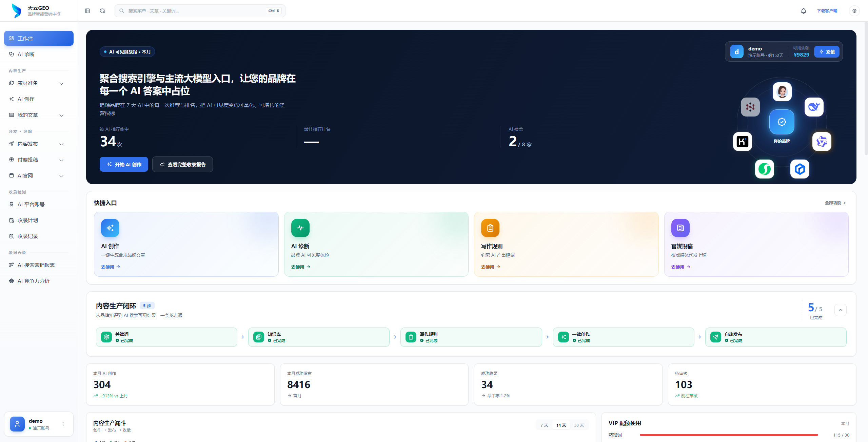Click the purple 官媒投稿 newspaper icon
This screenshot has width=868, height=442.
pos(680,228)
